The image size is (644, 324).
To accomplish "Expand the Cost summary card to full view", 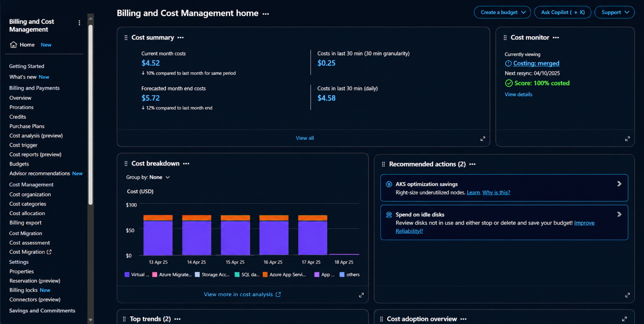I will (x=483, y=139).
